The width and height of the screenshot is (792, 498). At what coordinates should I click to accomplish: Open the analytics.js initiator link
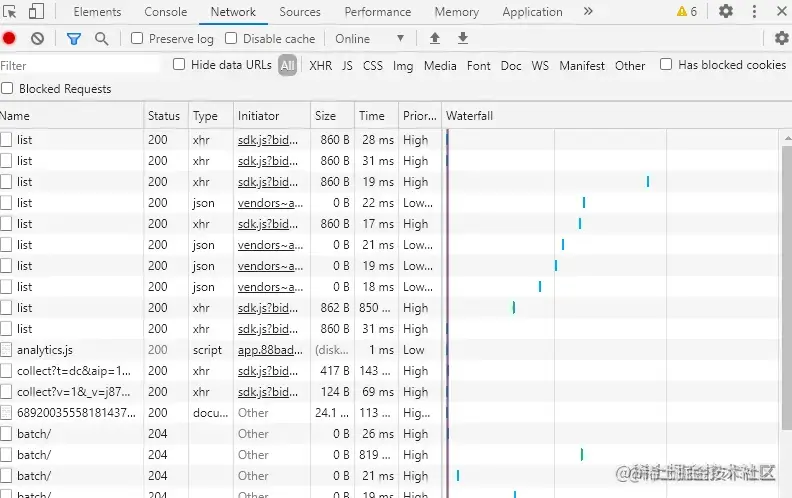(x=270, y=350)
